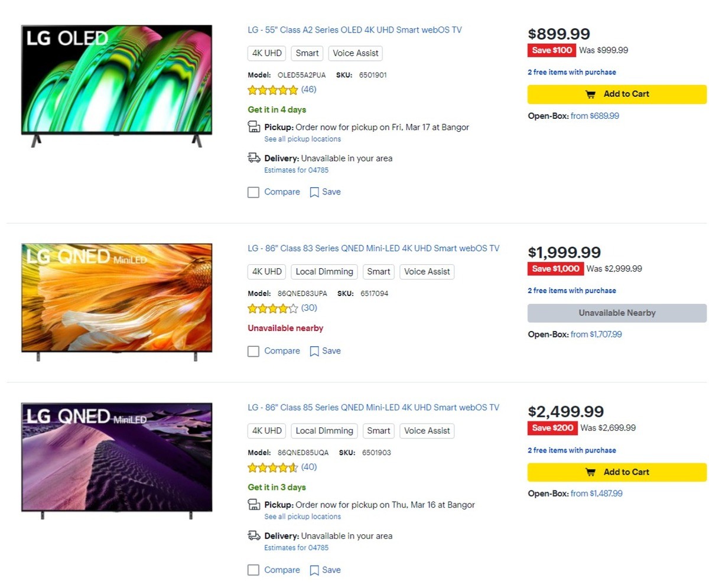Tick Compare for the 85 Series QNED
Viewport: 709px width, 588px height.
(253, 570)
